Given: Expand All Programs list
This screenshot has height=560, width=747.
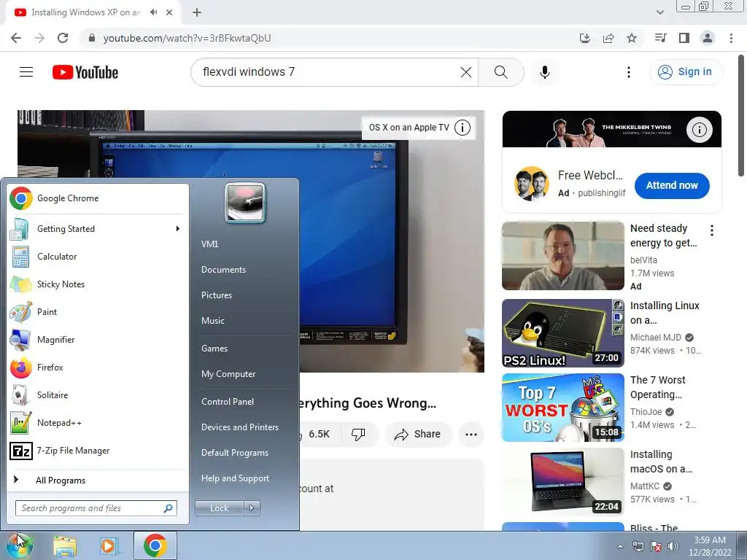Looking at the screenshot, I should click(x=98, y=480).
